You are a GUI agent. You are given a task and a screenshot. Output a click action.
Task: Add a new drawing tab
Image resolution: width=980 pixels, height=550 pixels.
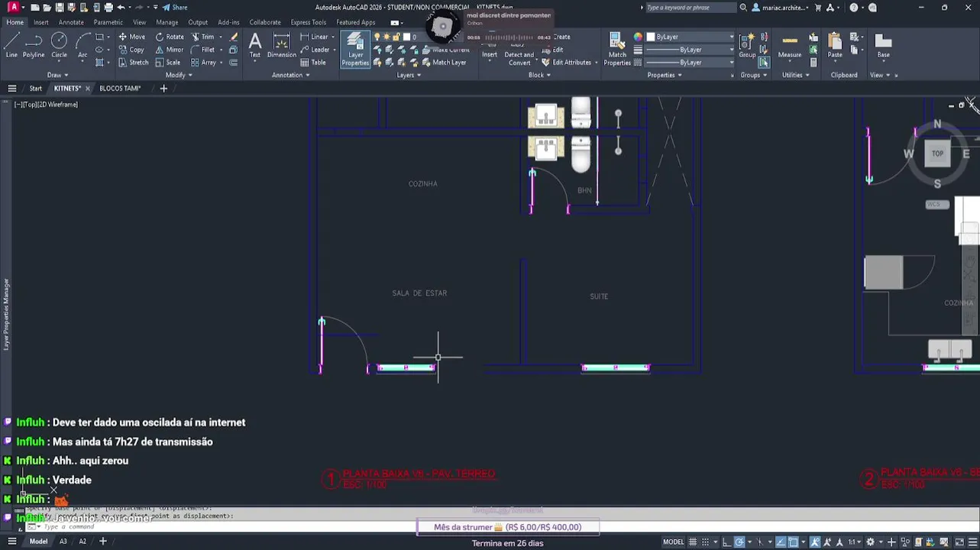click(163, 89)
